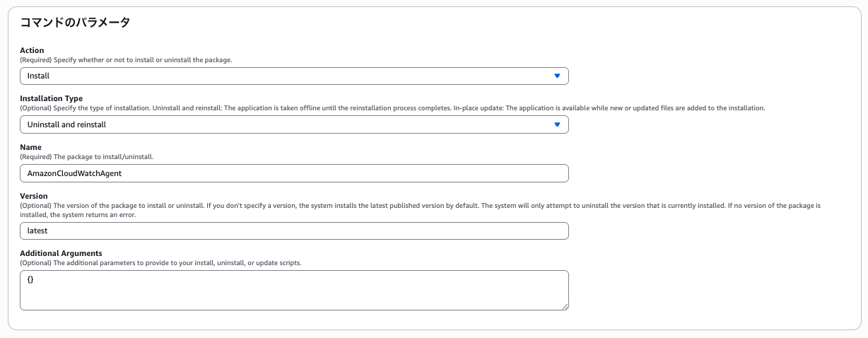Select the 'Uninstall and reinstall' value text
The height and width of the screenshot is (338, 868).
point(66,124)
